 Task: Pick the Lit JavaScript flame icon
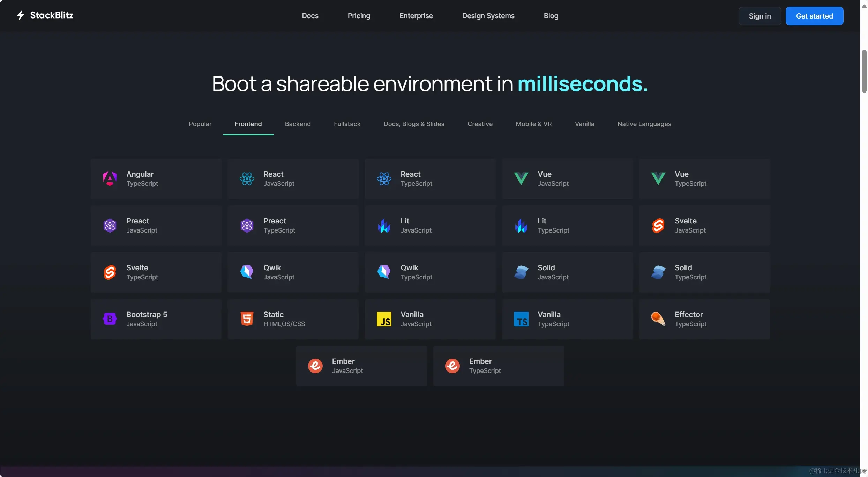[384, 226]
